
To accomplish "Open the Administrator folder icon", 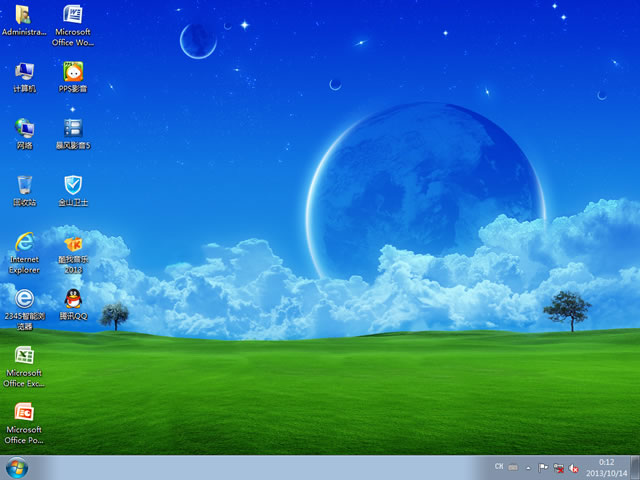I will [24, 15].
